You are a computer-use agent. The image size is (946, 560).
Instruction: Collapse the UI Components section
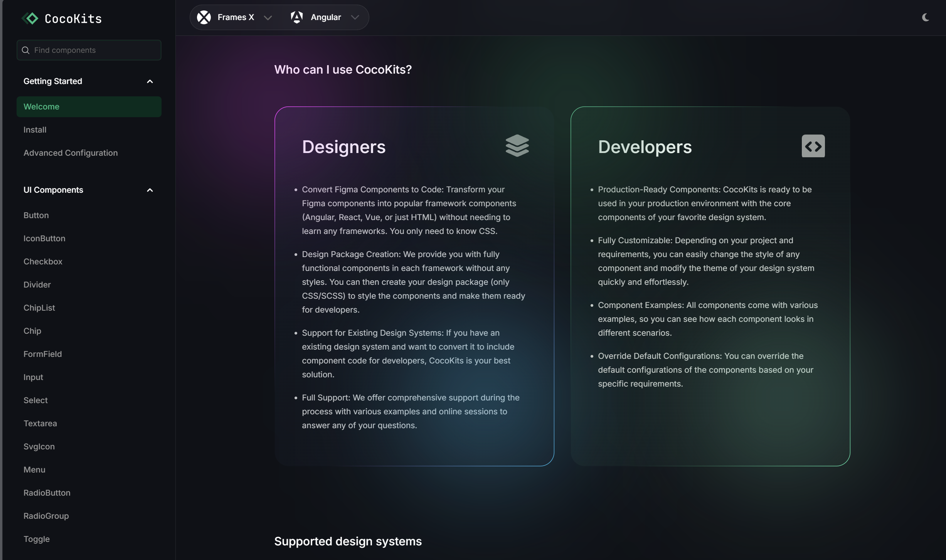click(150, 190)
